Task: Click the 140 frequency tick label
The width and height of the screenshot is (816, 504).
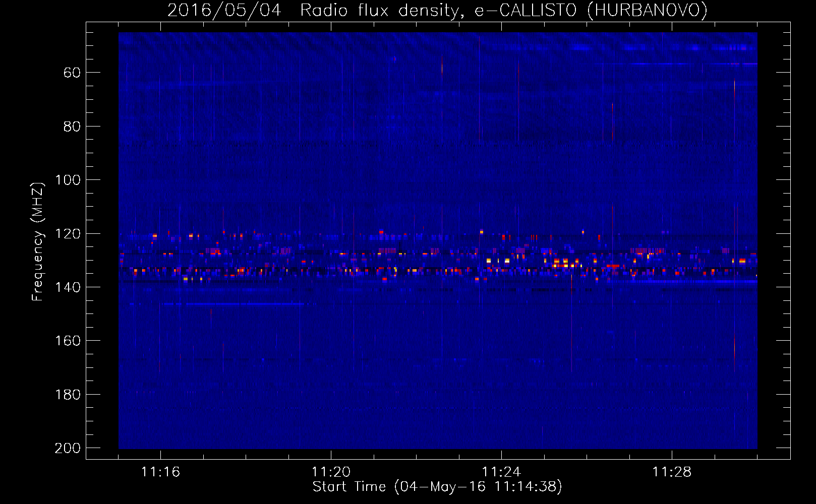Action: tap(68, 287)
